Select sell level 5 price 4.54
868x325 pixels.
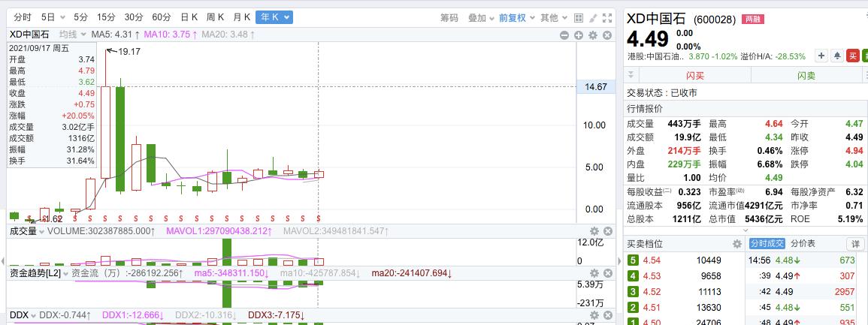[x=651, y=260]
